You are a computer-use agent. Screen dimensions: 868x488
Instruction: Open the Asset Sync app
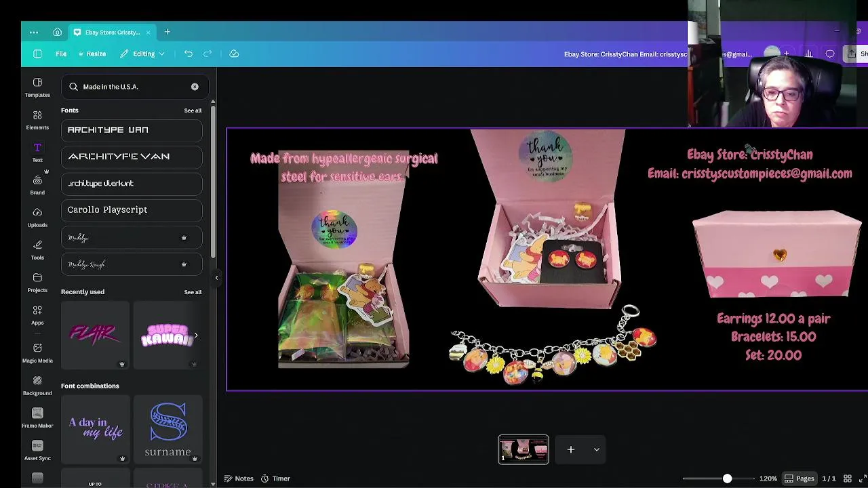click(x=37, y=451)
